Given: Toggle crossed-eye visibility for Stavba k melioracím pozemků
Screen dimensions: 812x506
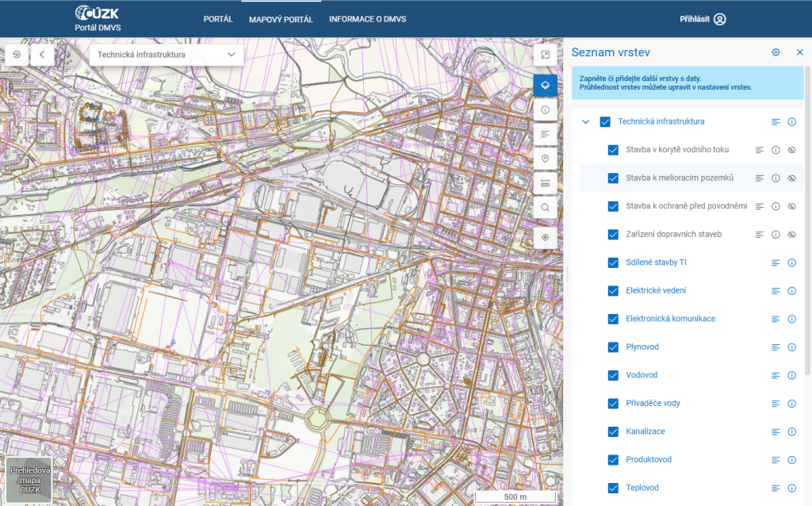Looking at the screenshot, I should (792, 178).
